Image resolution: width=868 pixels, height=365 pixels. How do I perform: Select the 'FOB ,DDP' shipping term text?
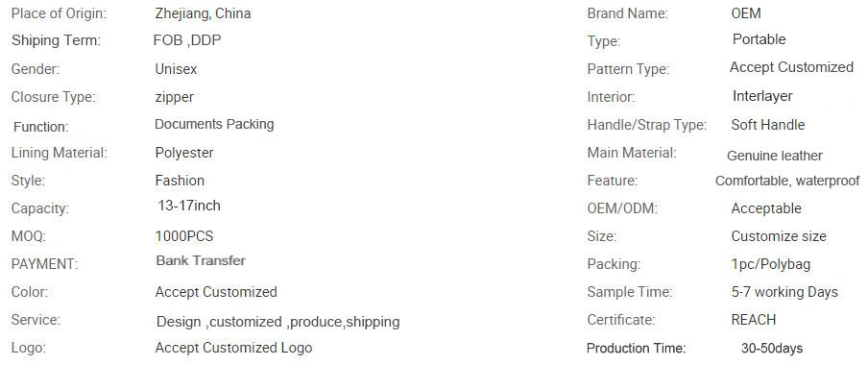point(187,40)
